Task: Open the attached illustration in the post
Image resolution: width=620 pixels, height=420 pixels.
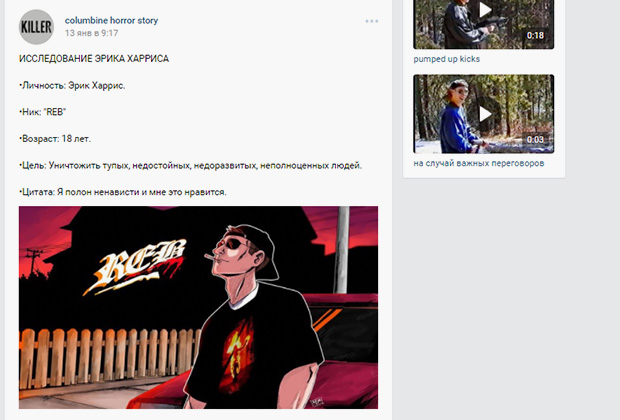Action: tap(198, 307)
